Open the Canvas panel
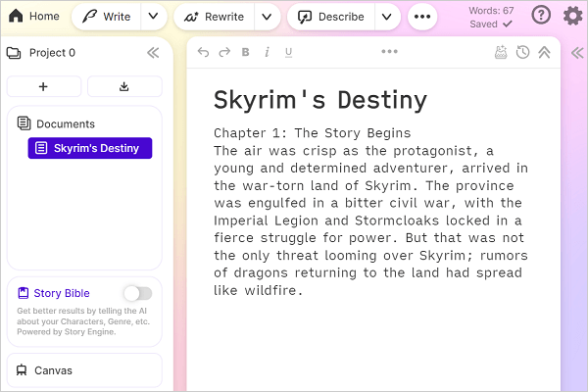This screenshot has height=392, width=588. point(84,370)
